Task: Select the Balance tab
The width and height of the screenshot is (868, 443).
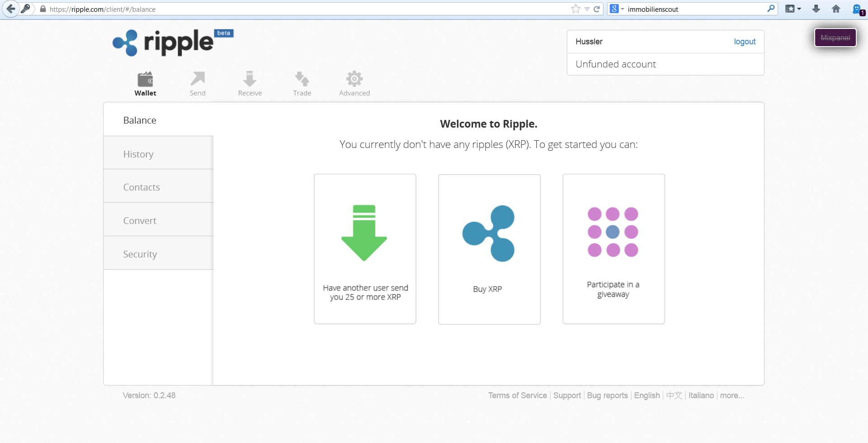Action: click(x=158, y=120)
